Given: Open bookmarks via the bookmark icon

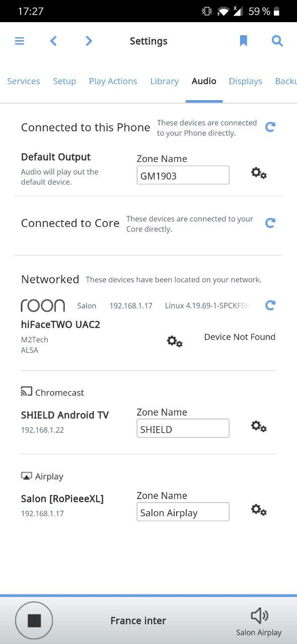Looking at the screenshot, I should (244, 41).
